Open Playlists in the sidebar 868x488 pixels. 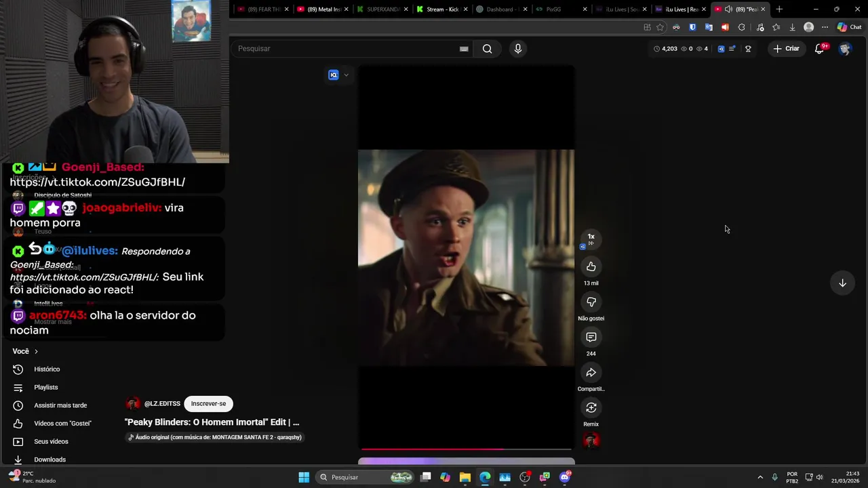point(46,388)
